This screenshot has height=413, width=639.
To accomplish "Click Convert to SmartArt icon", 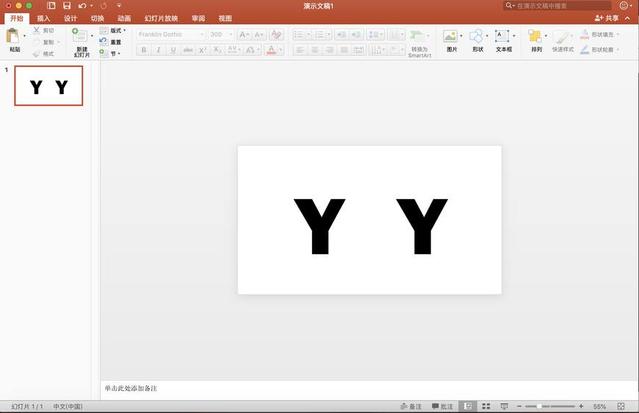I will pyautogui.click(x=419, y=37).
